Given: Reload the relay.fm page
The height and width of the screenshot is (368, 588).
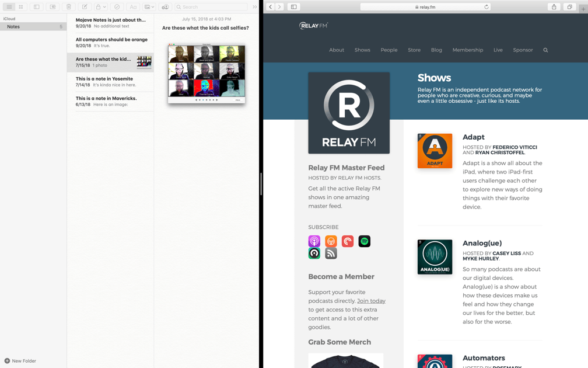Looking at the screenshot, I should [x=487, y=7].
